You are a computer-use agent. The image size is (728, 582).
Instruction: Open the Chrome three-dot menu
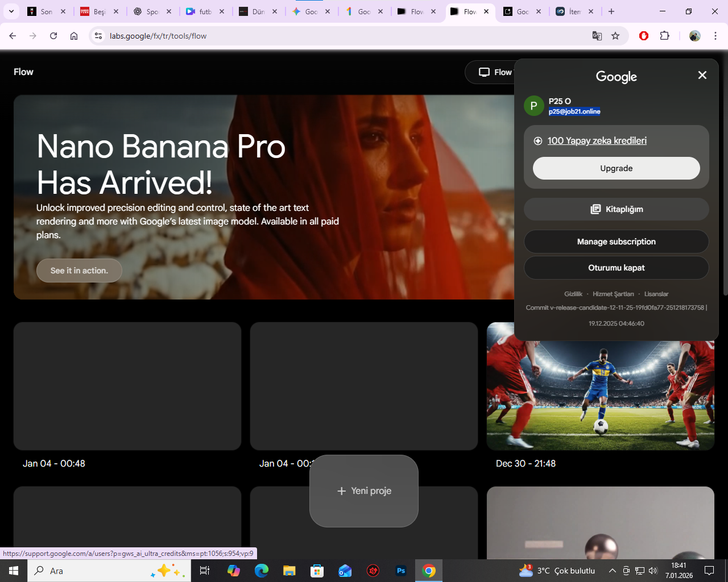click(715, 36)
